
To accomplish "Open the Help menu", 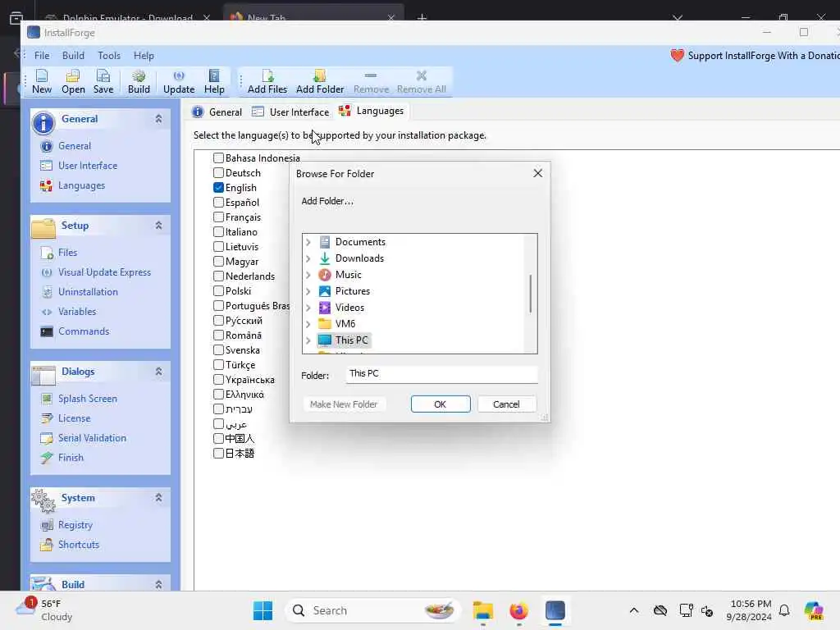I will 144,55.
